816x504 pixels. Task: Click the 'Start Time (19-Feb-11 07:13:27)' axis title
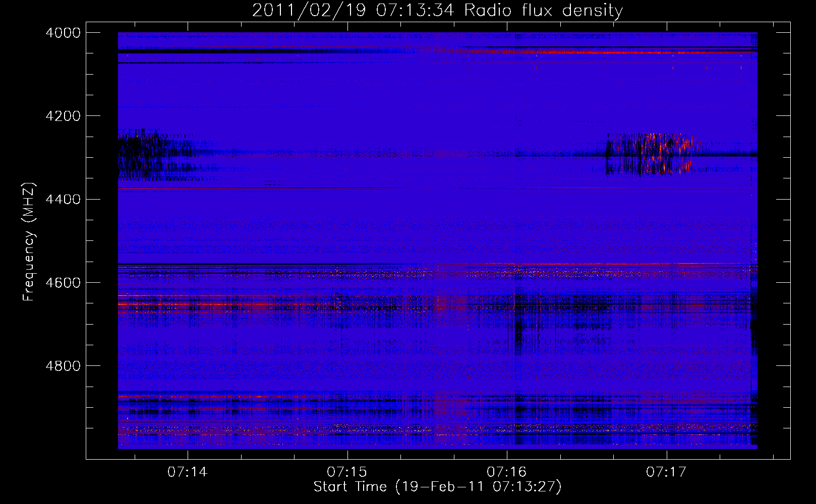pos(437,487)
